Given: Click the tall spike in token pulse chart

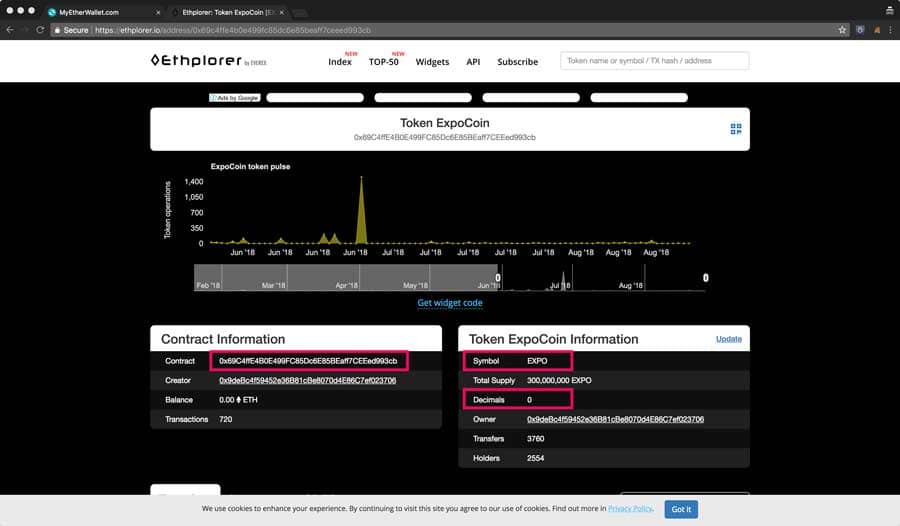Looking at the screenshot, I should tap(361, 210).
